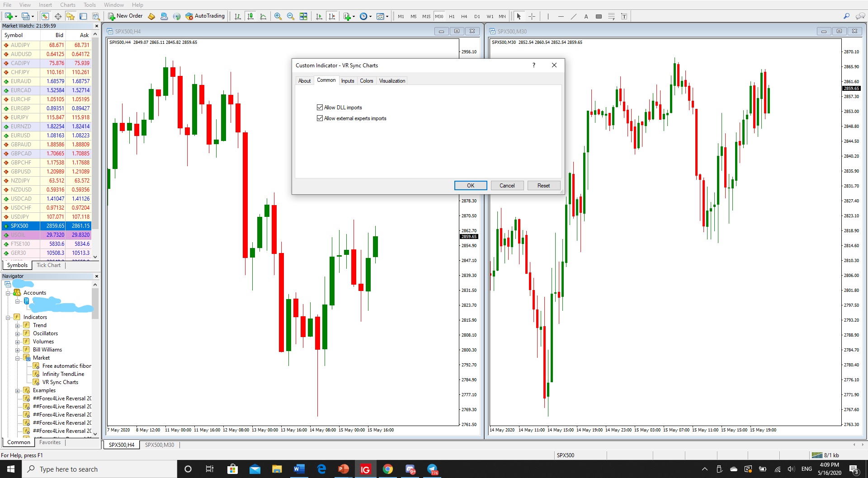Toggle the Market Watch window icon
Viewport: 868px width, 478px height.
45,16
